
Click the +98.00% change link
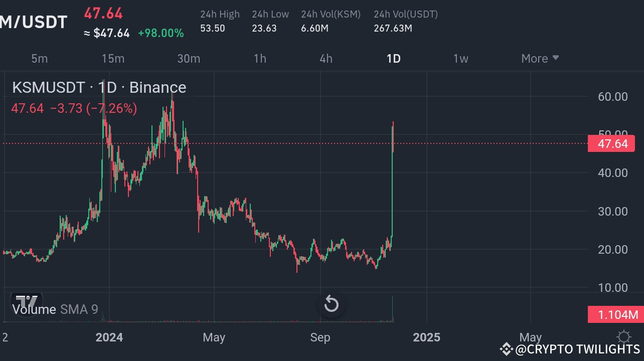tap(160, 33)
